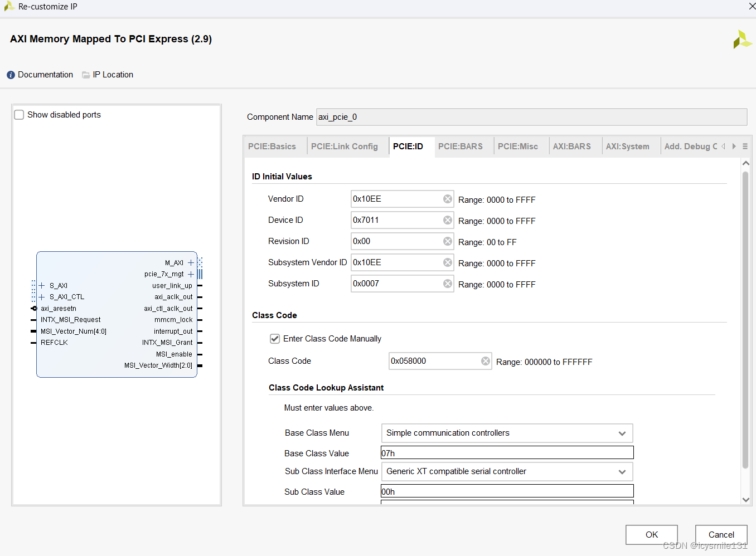Toggle the Show disabled ports checkbox
756x556 pixels.
(x=19, y=114)
